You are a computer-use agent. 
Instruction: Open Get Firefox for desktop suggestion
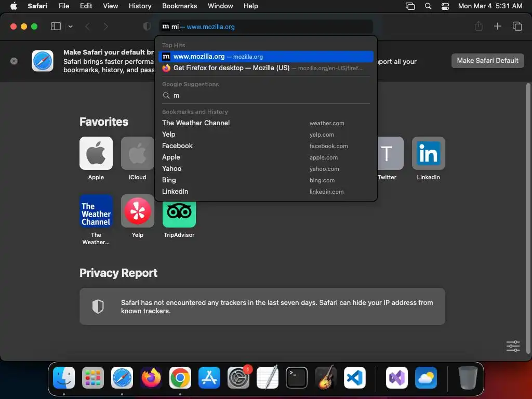pyautogui.click(x=266, y=68)
